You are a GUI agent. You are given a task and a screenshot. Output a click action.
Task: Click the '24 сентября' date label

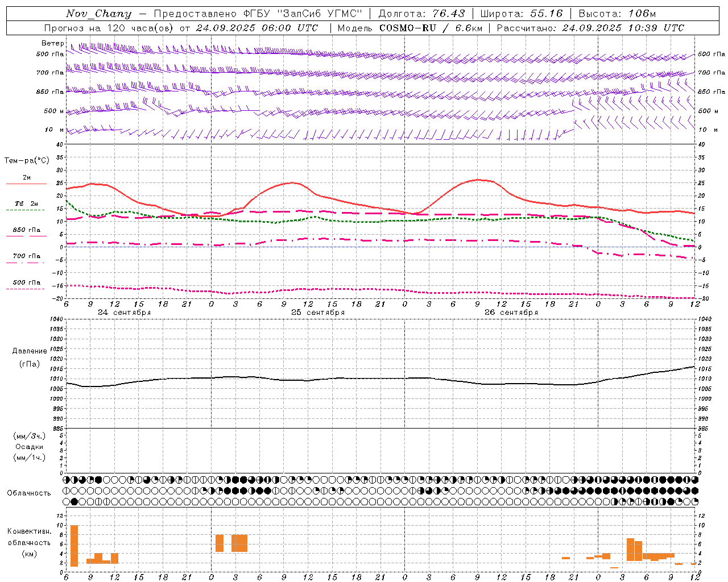point(125,313)
